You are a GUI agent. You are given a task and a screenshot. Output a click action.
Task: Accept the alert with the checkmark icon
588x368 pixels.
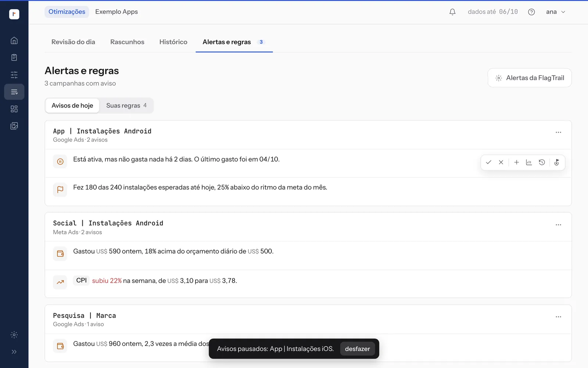point(488,162)
